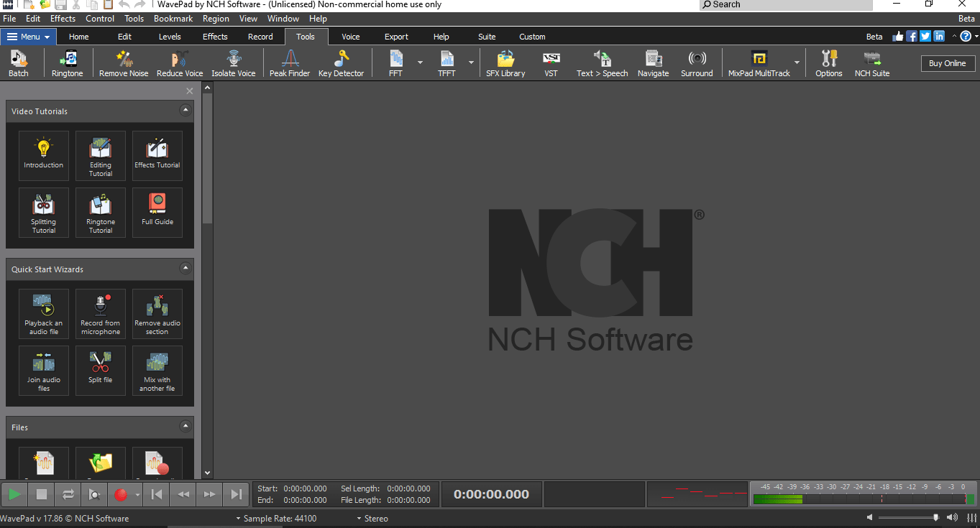Collapse the Files panel
This screenshot has height=528, width=980.
point(186,426)
